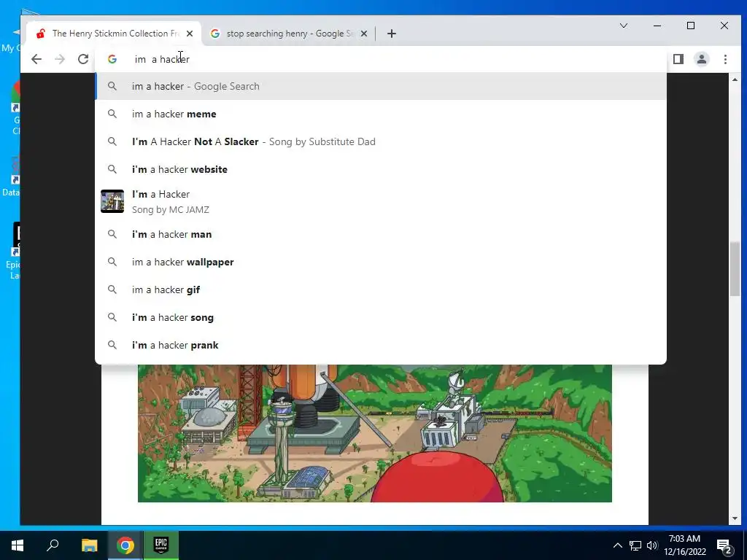Open File Explorer from the taskbar
The image size is (747, 560).
click(x=89, y=545)
